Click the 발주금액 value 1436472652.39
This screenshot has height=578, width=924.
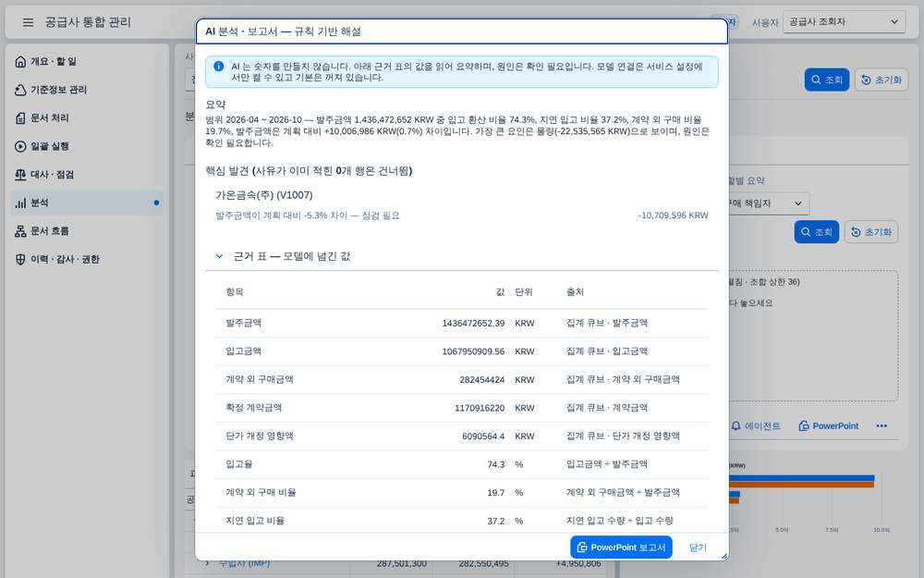473,323
